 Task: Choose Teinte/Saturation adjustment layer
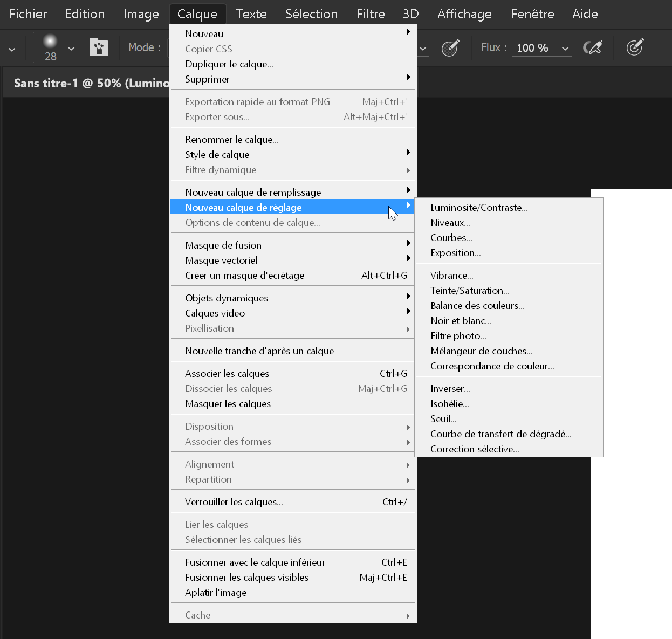(x=469, y=291)
